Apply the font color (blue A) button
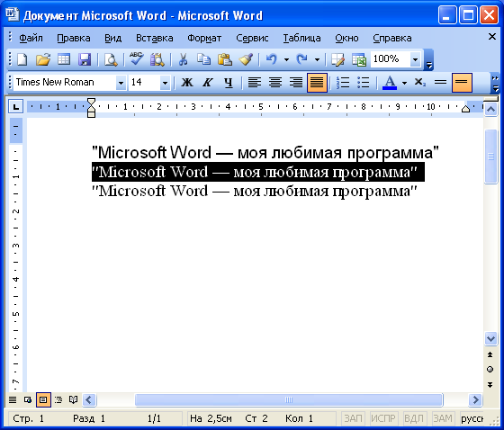The width and height of the screenshot is (504, 430). tap(390, 83)
